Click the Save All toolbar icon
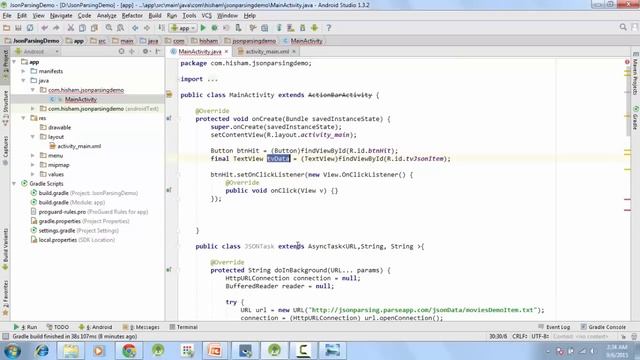 click(18, 28)
